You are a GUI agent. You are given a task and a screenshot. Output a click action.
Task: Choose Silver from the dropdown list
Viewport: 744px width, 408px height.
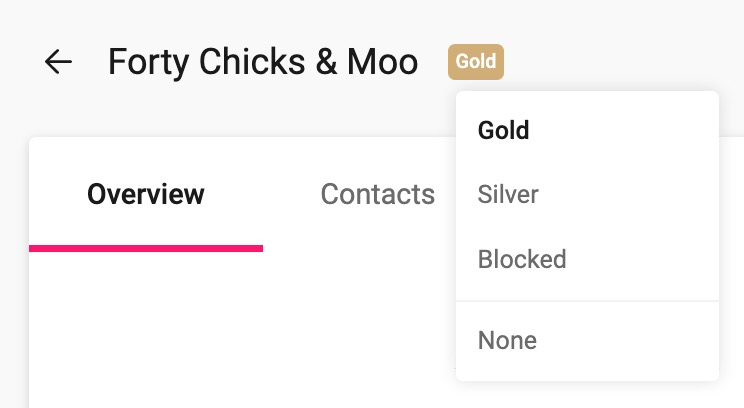(508, 194)
